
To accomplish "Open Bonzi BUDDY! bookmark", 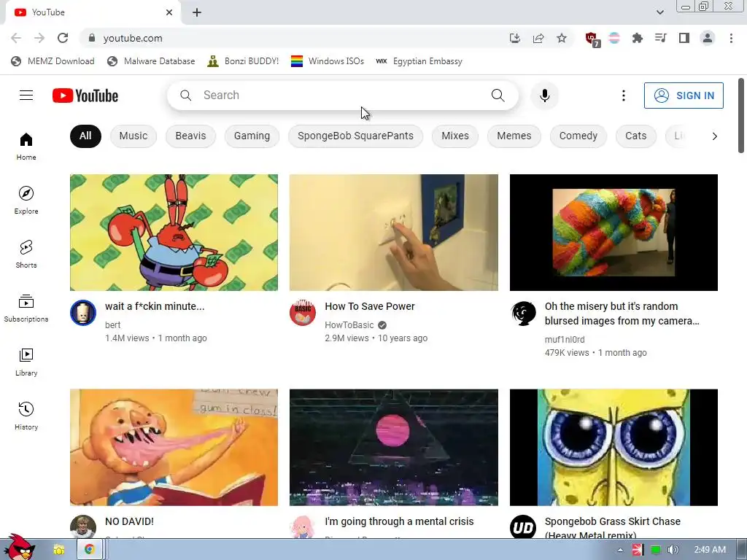I will pos(243,61).
